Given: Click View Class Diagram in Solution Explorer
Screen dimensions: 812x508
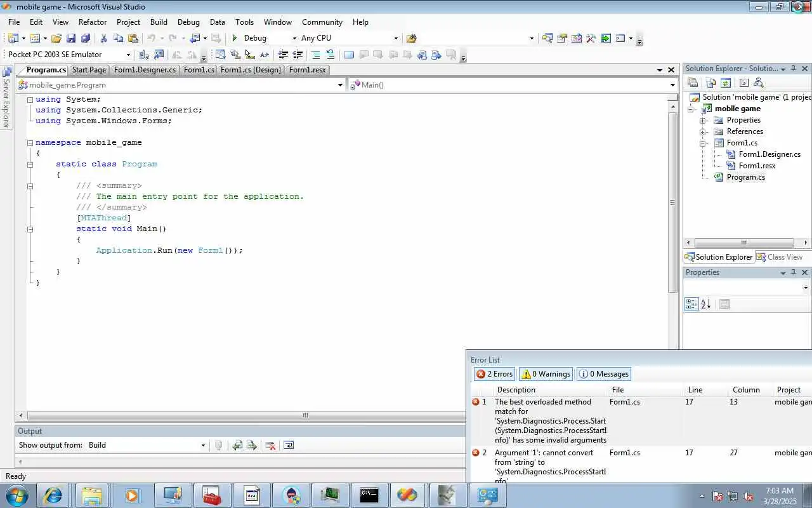Looking at the screenshot, I should [x=759, y=83].
